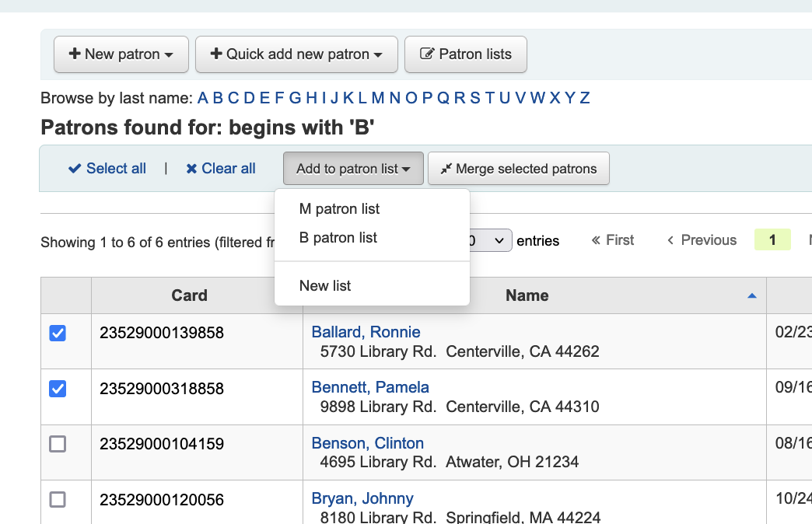Click Select all checkmark link
The image size is (812, 524).
pyautogui.click(x=107, y=169)
